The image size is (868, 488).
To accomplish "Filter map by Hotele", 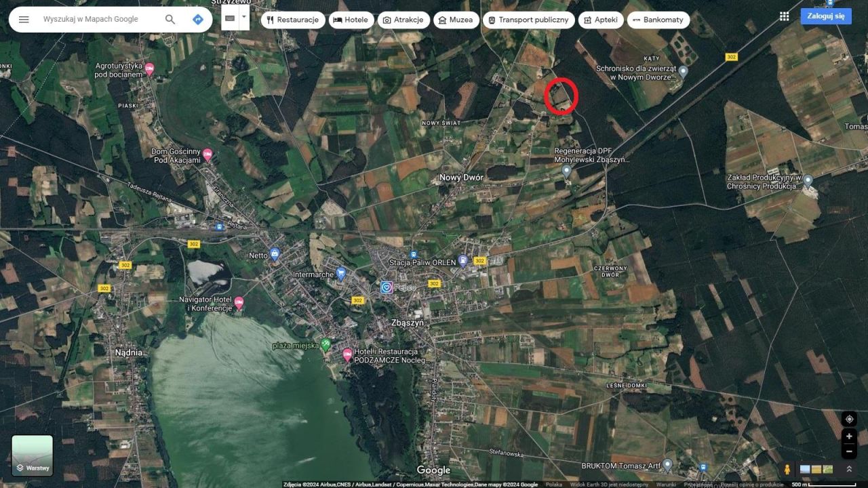I will 351,20.
